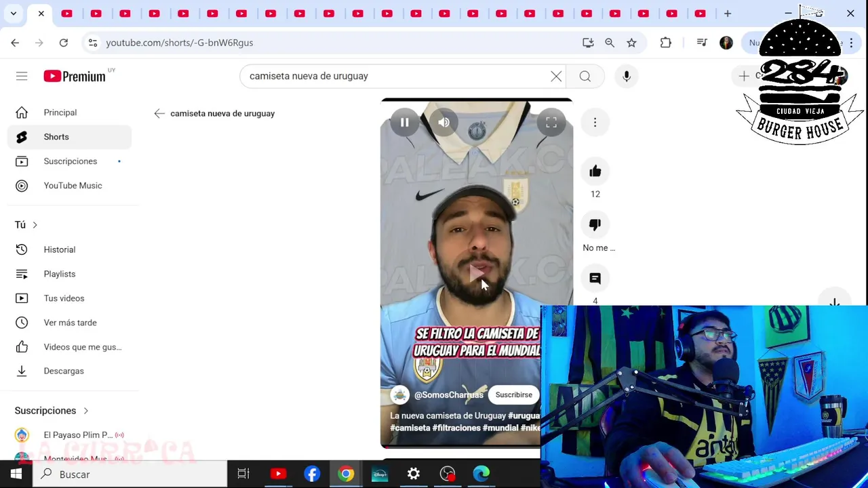Screen dimensions: 868x488
Task: Expand the Suscripciones section header
Action: (52, 411)
